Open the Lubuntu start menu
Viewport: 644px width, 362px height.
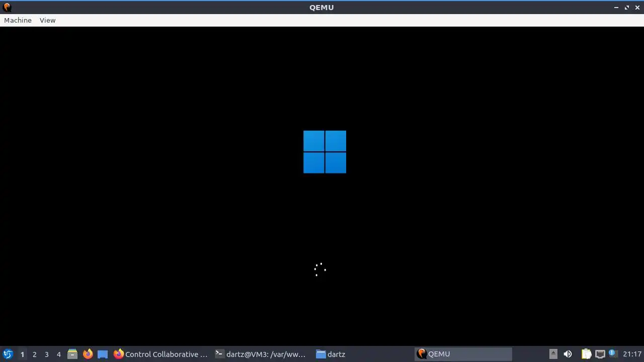(x=8, y=354)
